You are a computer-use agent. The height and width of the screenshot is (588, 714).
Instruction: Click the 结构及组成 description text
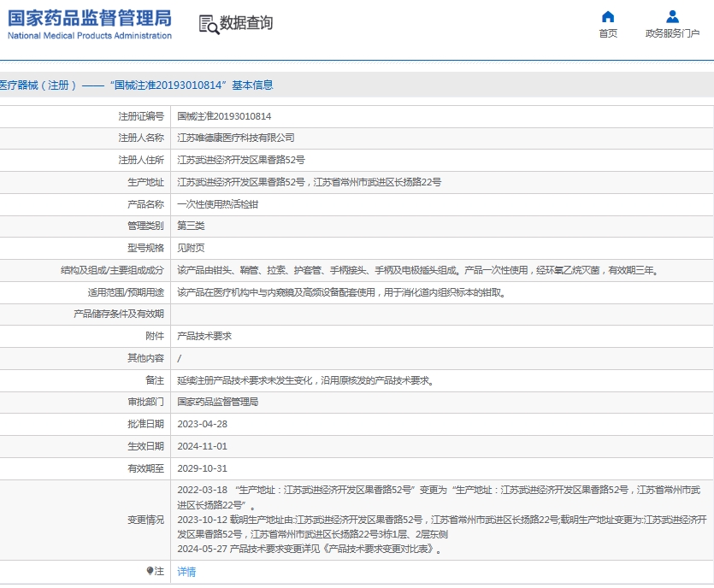pos(417,270)
